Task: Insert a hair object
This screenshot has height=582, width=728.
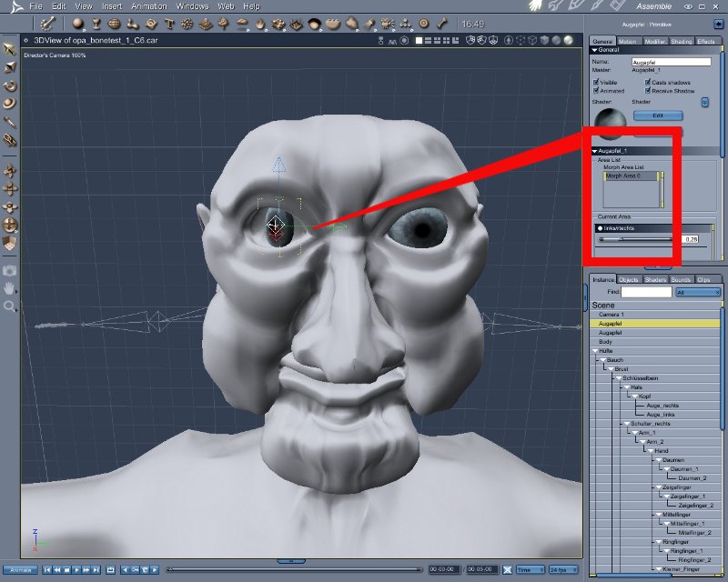Action: tap(314, 24)
